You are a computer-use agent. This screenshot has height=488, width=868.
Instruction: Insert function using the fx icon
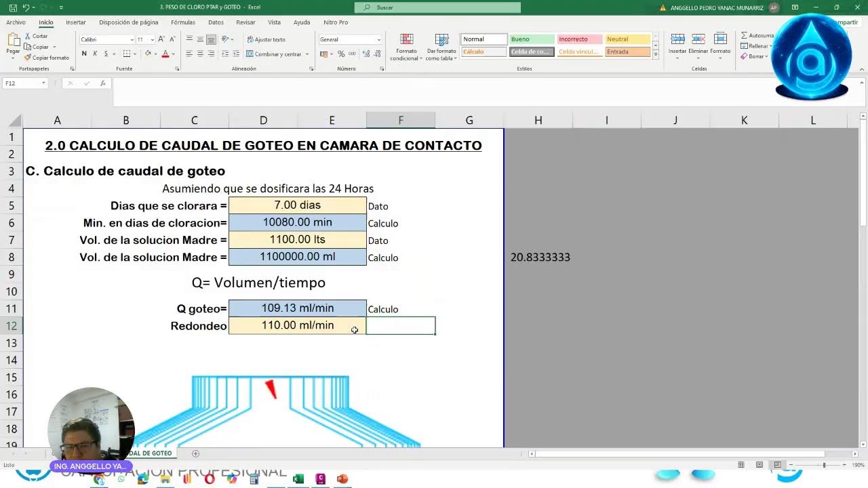click(x=103, y=83)
